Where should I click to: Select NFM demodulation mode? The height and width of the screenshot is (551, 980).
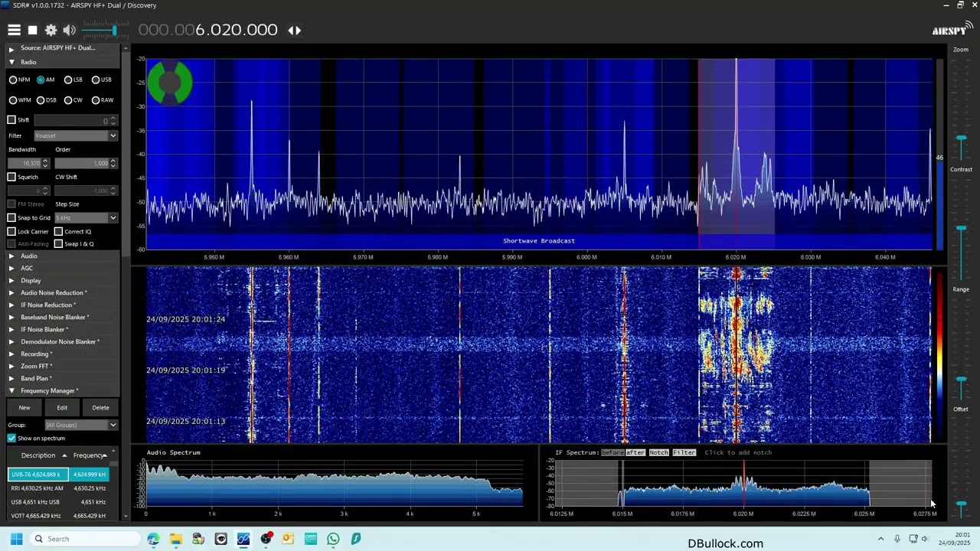pyautogui.click(x=20, y=80)
